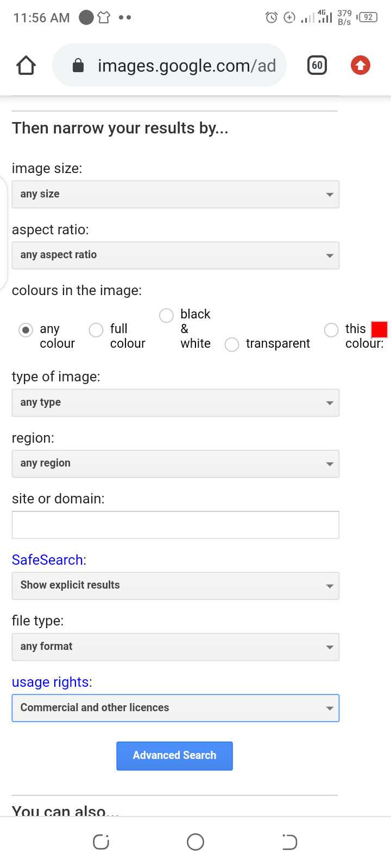Select the "transparent" colour radio button

[232, 344]
